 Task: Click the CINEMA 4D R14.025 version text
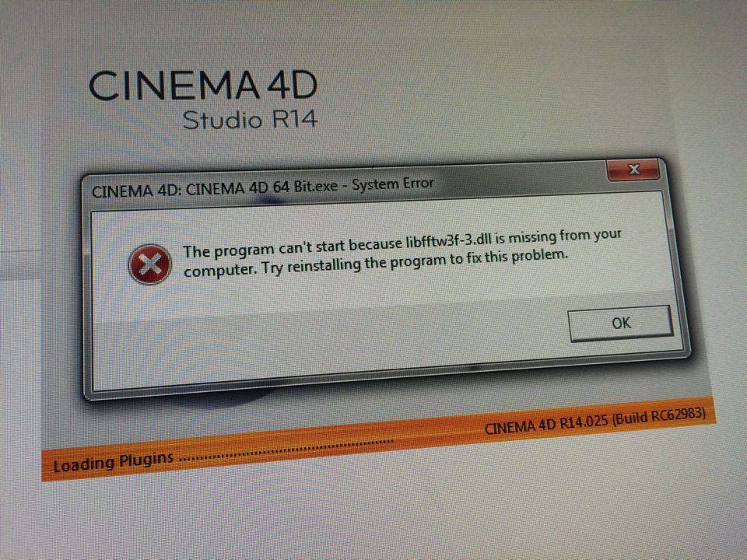coord(546,423)
